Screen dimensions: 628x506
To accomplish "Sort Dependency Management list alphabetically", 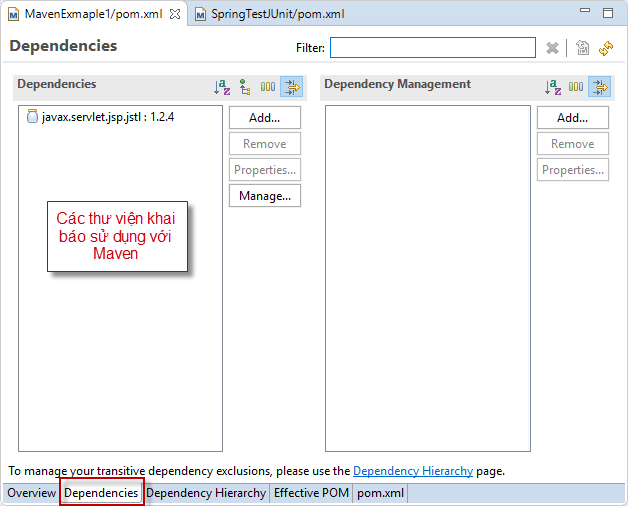I will pos(553,87).
